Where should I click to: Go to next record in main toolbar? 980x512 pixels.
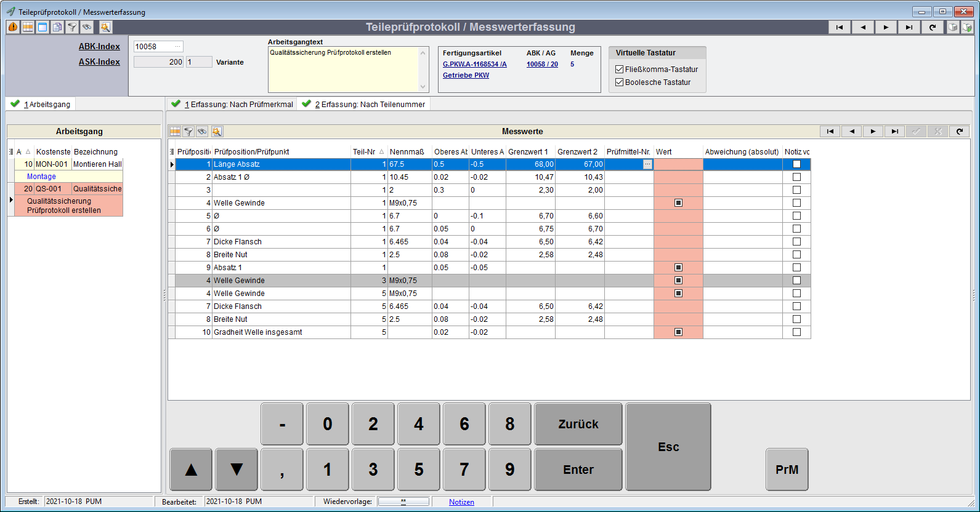886,27
